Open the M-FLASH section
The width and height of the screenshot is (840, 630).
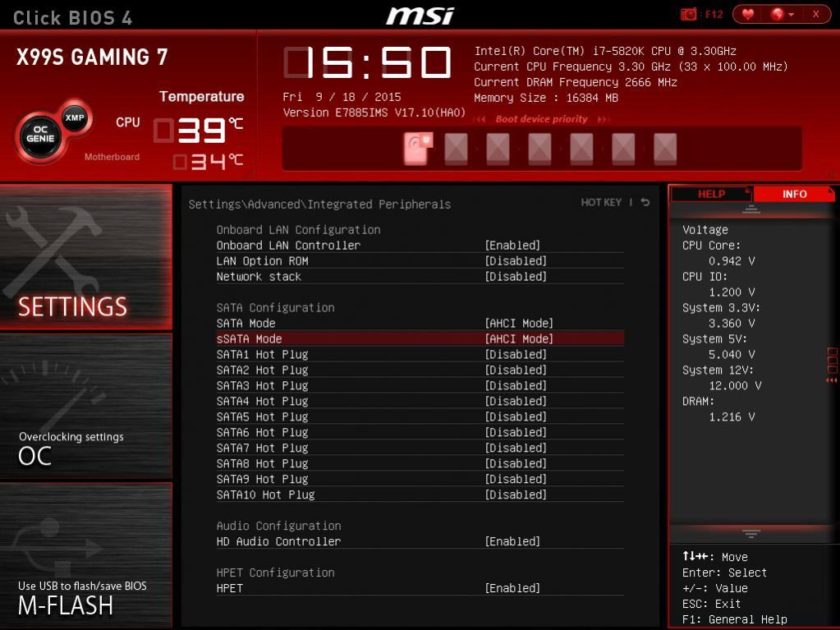(x=85, y=555)
